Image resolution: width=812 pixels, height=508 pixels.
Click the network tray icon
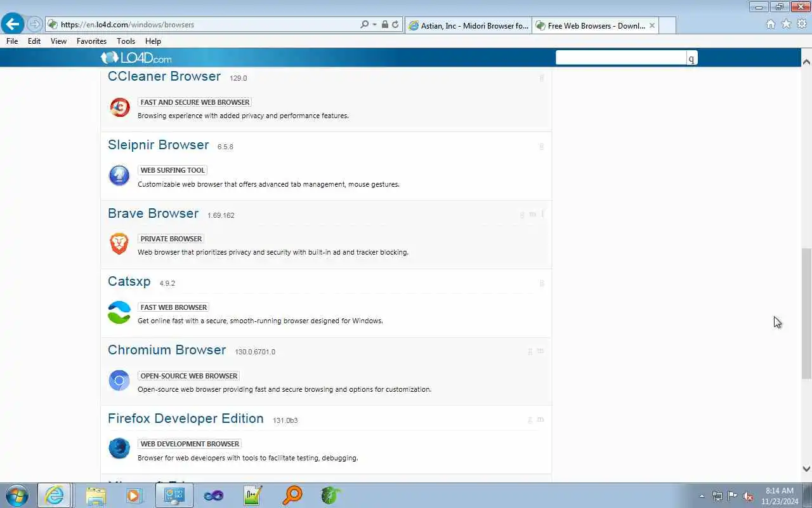click(x=717, y=496)
